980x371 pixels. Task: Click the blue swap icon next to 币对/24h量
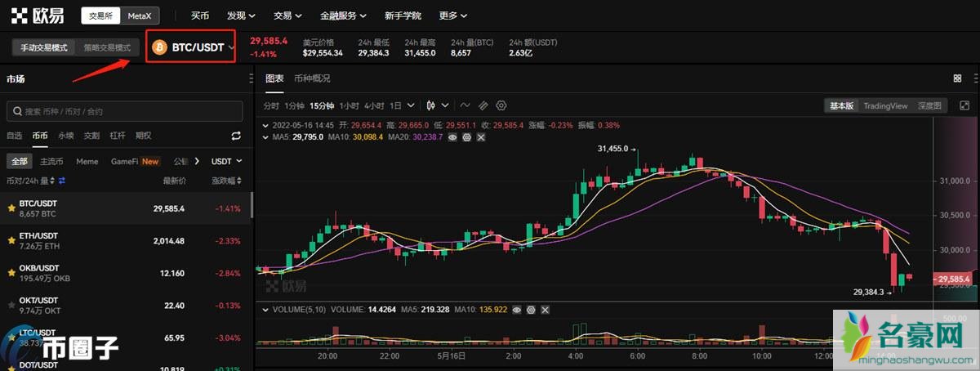coord(61,181)
